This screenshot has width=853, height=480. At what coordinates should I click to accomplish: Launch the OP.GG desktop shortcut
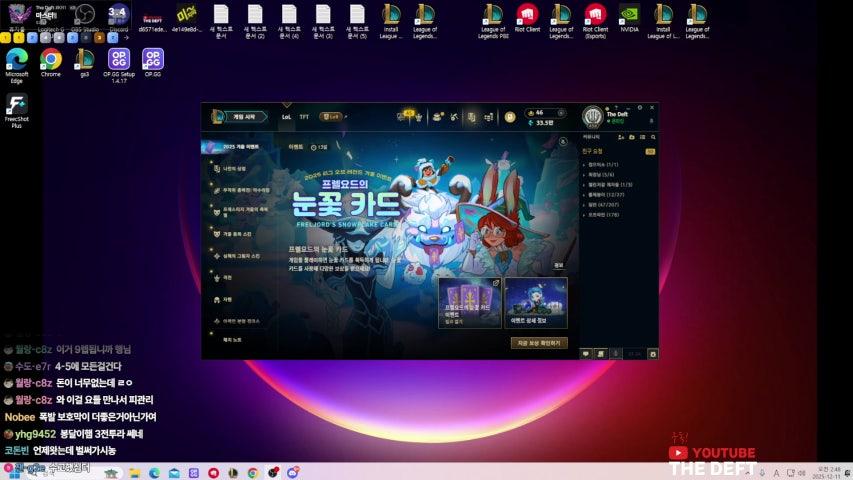pyautogui.click(x=153, y=62)
